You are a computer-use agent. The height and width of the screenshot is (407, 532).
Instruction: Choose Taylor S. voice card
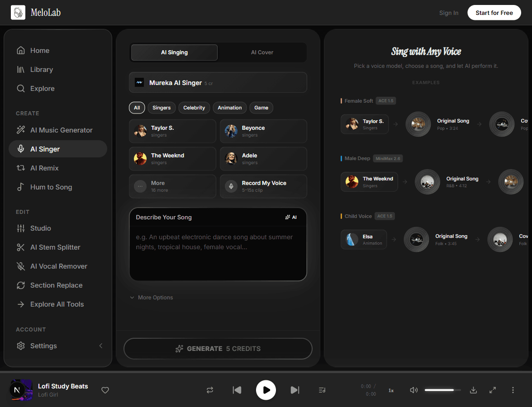click(172, 131)
